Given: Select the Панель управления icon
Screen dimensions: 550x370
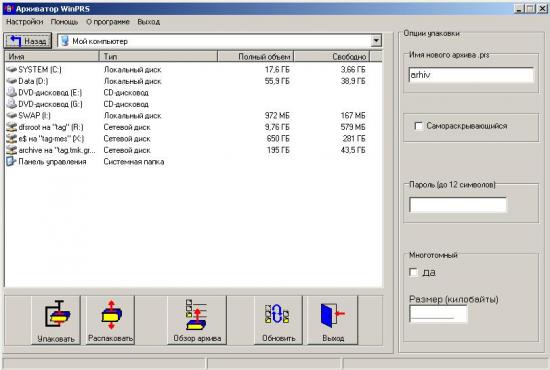Looking at the screenshot, I should 12,162.
